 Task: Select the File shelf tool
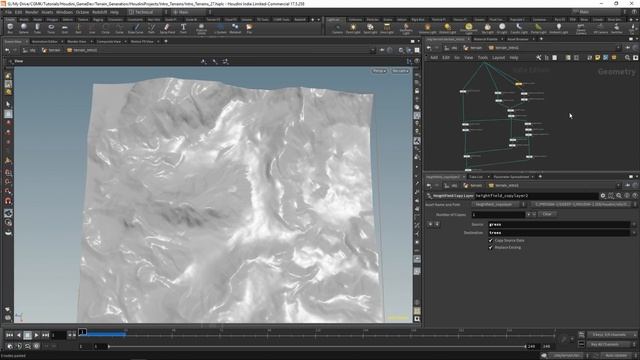tap(249, 28)
